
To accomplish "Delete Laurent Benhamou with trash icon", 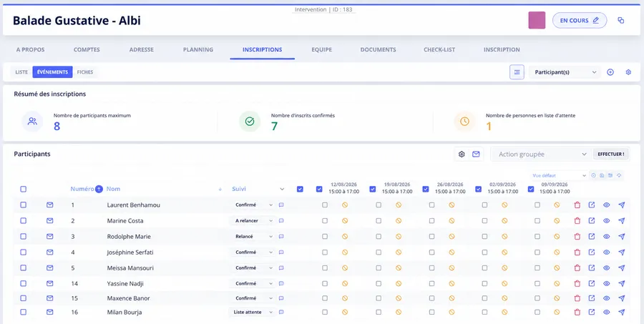I will (x=577, y=205).
